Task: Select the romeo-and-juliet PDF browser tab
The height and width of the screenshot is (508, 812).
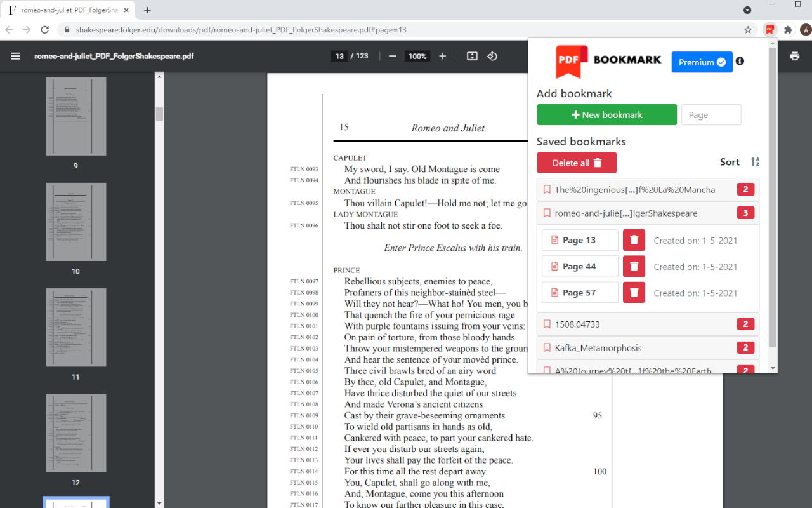Action: 70,10
